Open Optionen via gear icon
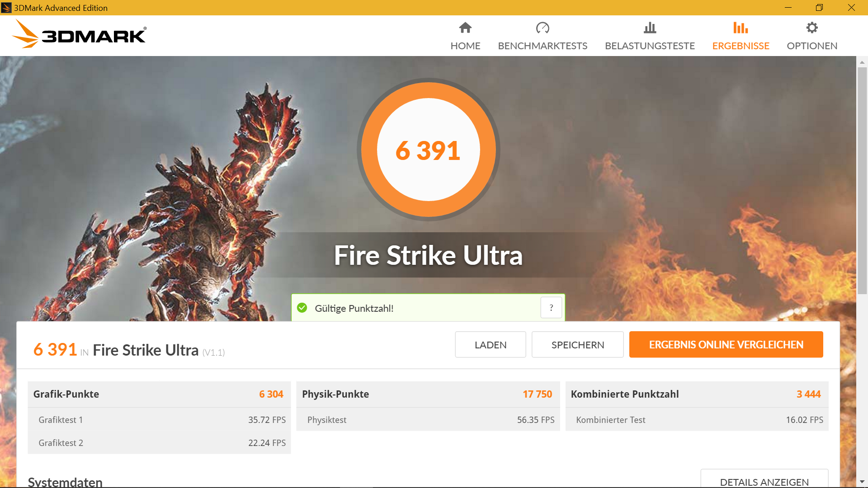Image resolution: width=868 pixels, height=488 pixels. [x=812, y=28]
